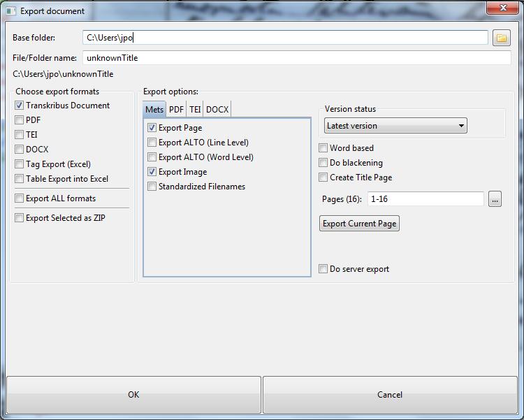
Task: Enable Standardized Filenames
Action: tap(152, 187)
